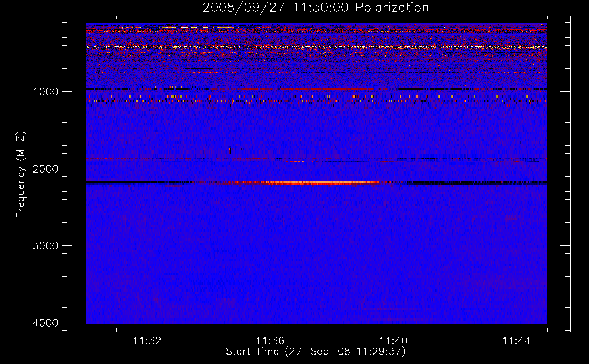Click the 11:36 time tick label

(x=270, y=341)
